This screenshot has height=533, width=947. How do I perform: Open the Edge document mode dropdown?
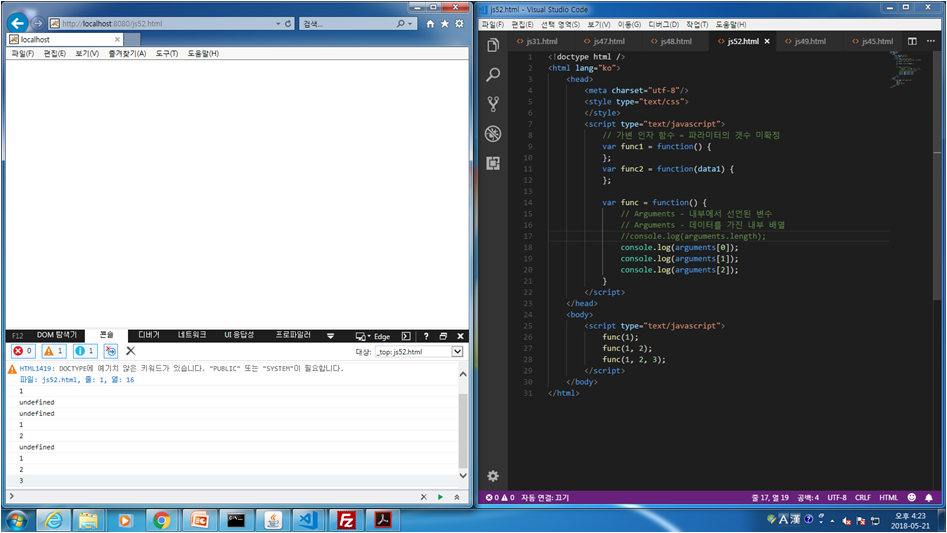(x=373, y=336)
